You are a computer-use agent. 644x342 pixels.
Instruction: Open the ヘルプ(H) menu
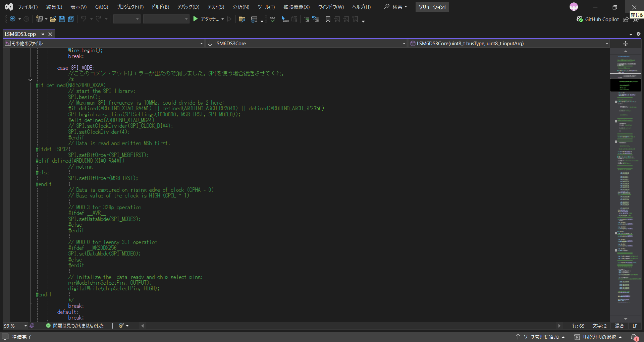[x=361, y=7]
